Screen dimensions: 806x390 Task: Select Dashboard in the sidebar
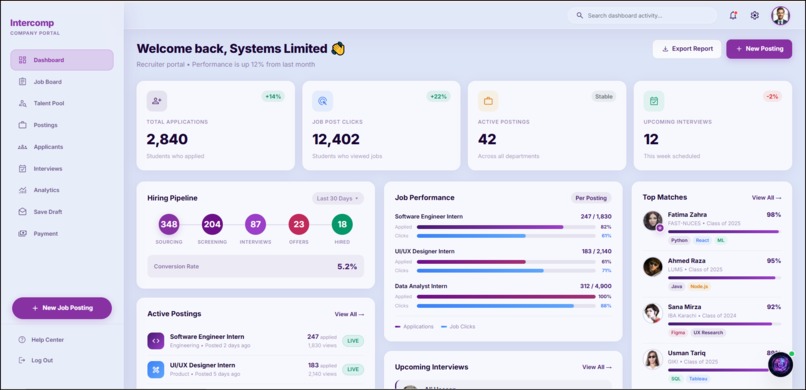pyautogui.click(x=62, y=60)
